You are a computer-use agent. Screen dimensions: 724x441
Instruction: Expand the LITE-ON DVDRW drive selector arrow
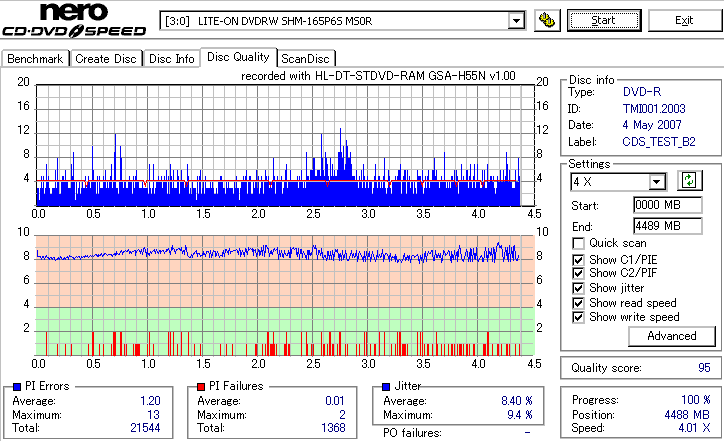tap(516, 21)
